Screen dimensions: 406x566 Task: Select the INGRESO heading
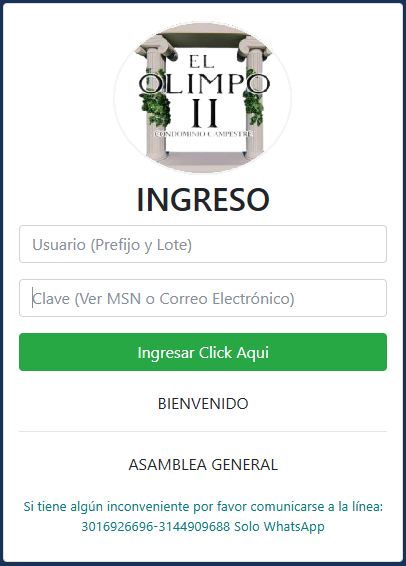pos(203,200)
